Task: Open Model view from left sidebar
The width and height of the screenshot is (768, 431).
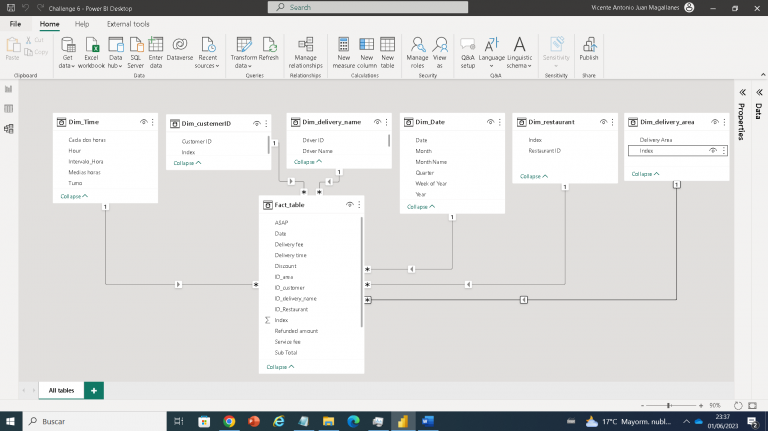Action: click(x=9, y=129)
